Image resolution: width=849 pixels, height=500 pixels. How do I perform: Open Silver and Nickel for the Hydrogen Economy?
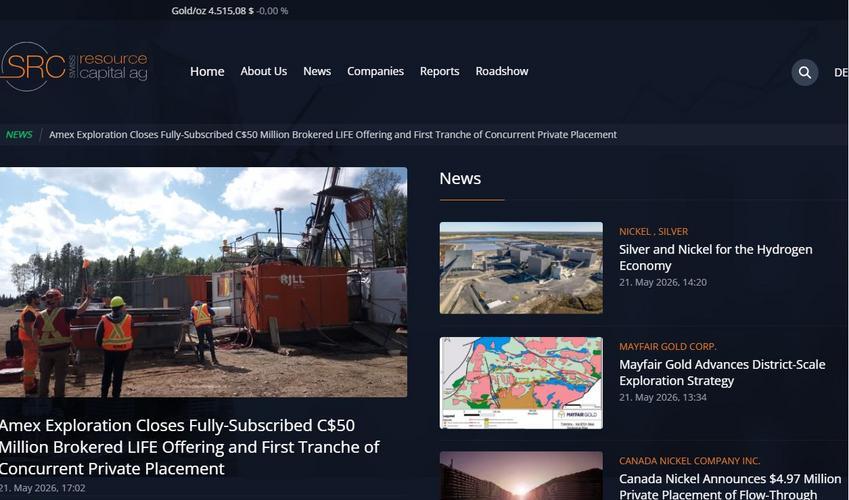pos(715,257)
